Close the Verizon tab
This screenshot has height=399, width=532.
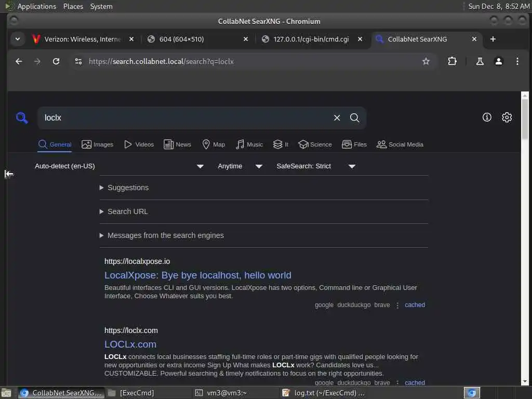tap(131, 39)
